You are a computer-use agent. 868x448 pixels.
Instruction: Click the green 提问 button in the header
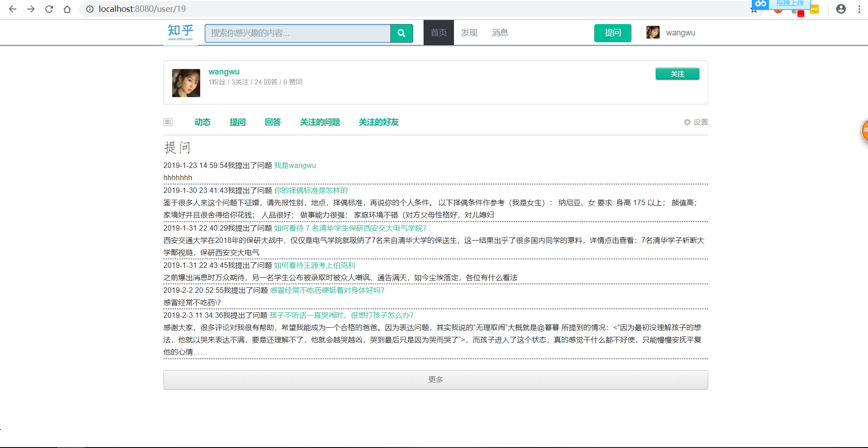(x=613, y=33)
